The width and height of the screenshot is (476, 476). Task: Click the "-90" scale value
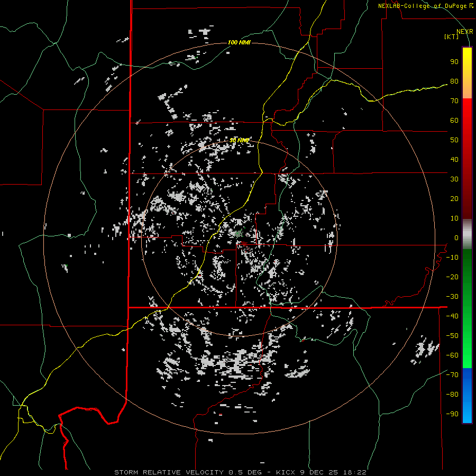click(x=452, y=414)
